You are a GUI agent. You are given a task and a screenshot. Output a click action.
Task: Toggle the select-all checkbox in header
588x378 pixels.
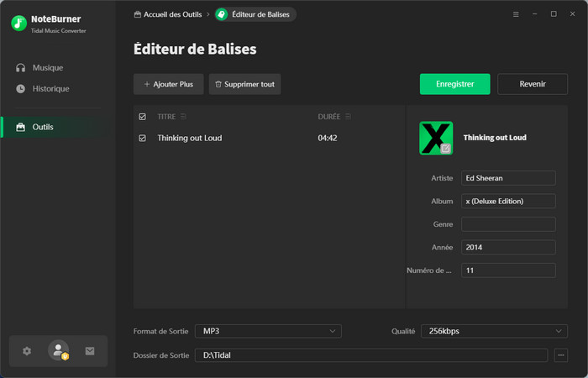(x=142, y=117)
